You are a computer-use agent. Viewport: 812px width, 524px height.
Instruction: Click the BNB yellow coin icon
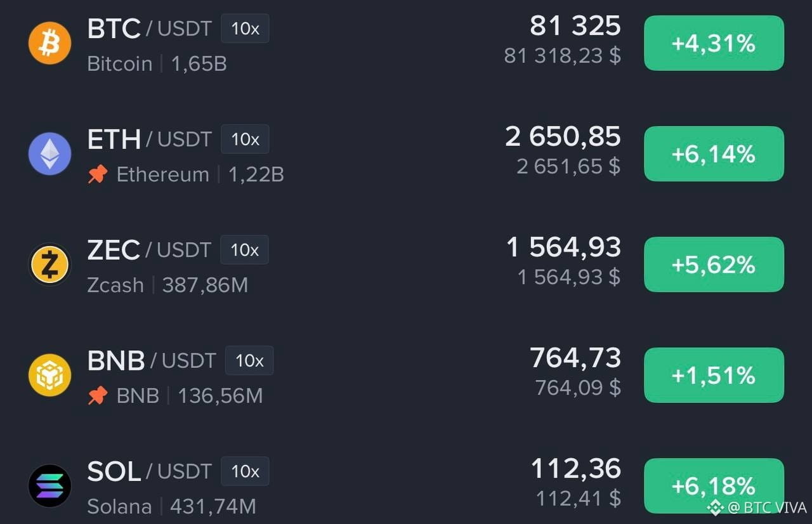coord(49,375)
